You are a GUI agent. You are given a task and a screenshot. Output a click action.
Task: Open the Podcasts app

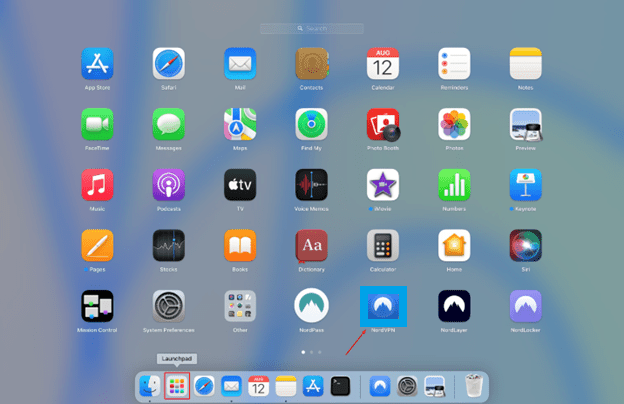168,185
